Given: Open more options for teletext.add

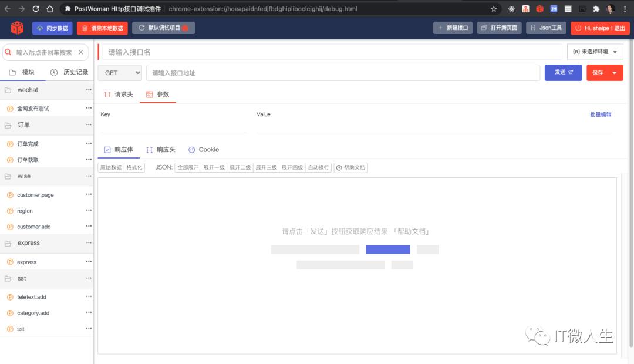Looking at the screenshot, I should tap(89, 296).
